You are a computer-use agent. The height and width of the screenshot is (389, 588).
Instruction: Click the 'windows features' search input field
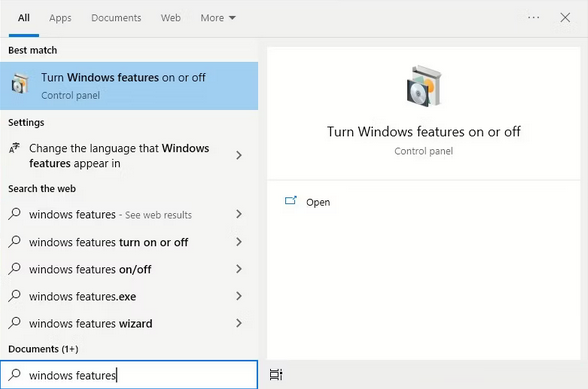(129, 375)
